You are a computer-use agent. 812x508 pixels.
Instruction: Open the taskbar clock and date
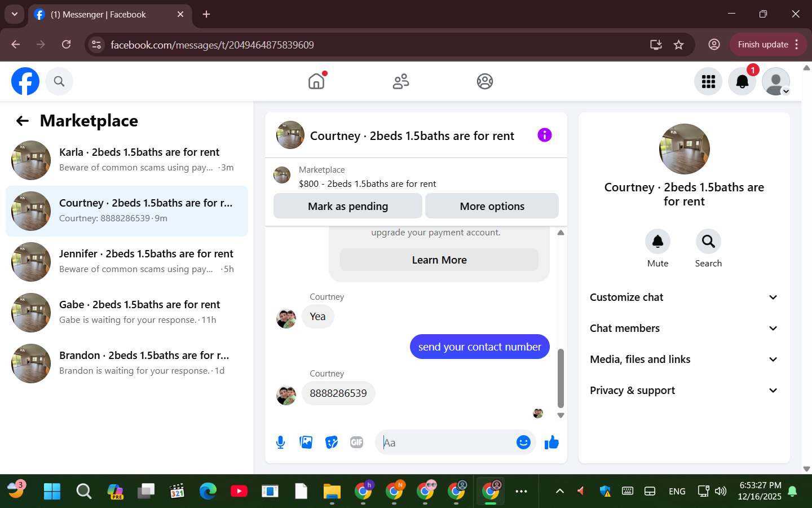point(760,491)
